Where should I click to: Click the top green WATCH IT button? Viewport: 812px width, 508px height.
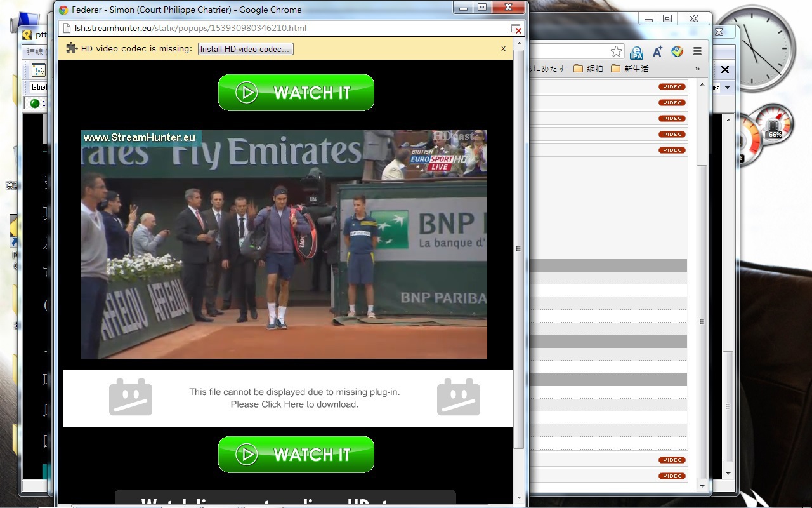(x=296, y=93)
